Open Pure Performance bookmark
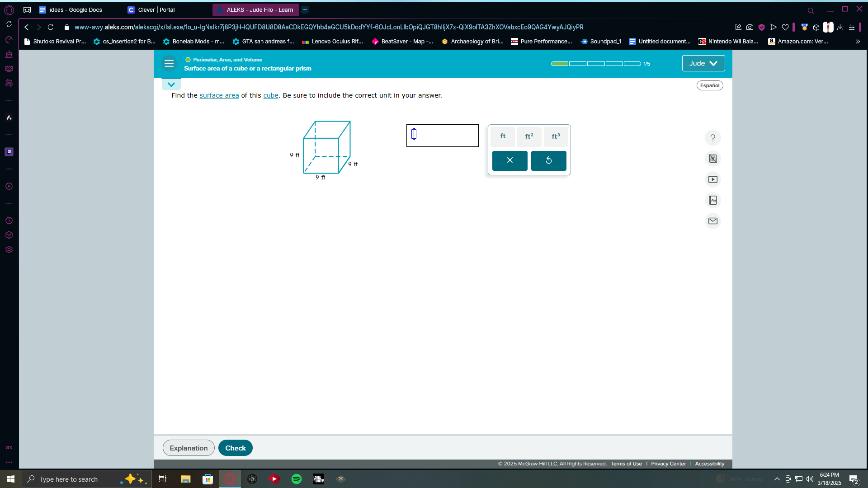Screen dimensions: 868x488 point(542,42)
